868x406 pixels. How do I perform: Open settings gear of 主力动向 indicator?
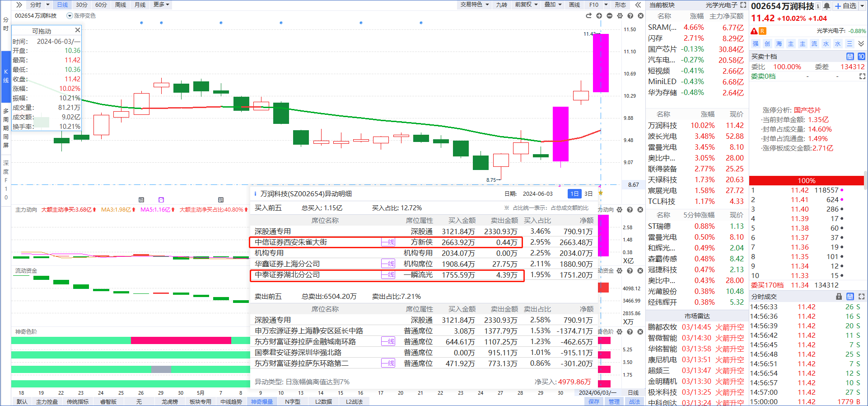coord(620,210)
